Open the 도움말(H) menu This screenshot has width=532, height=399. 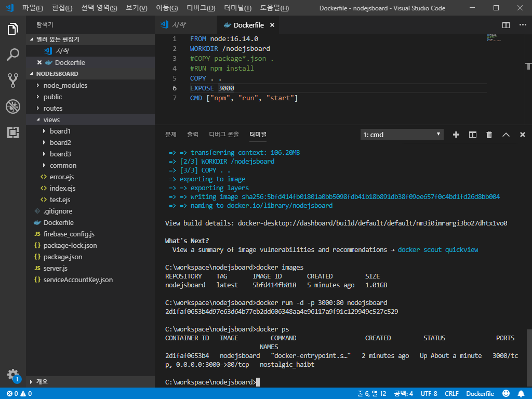tap(274, 8)
